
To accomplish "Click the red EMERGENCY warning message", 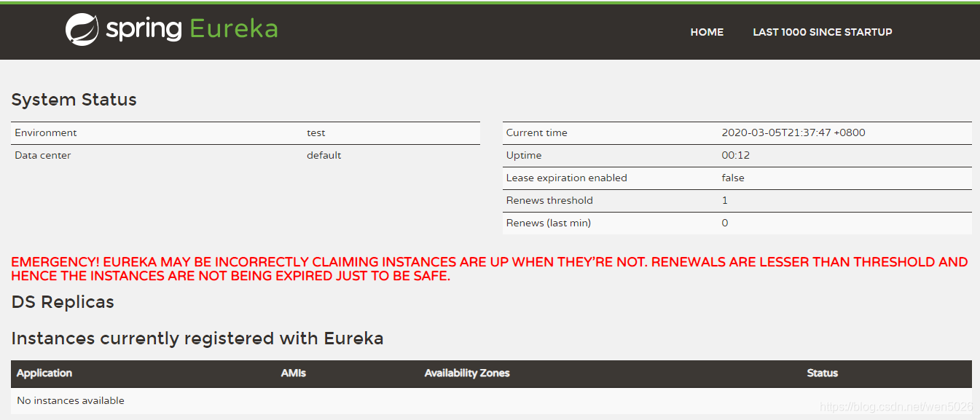I will [x=490, y=269].
